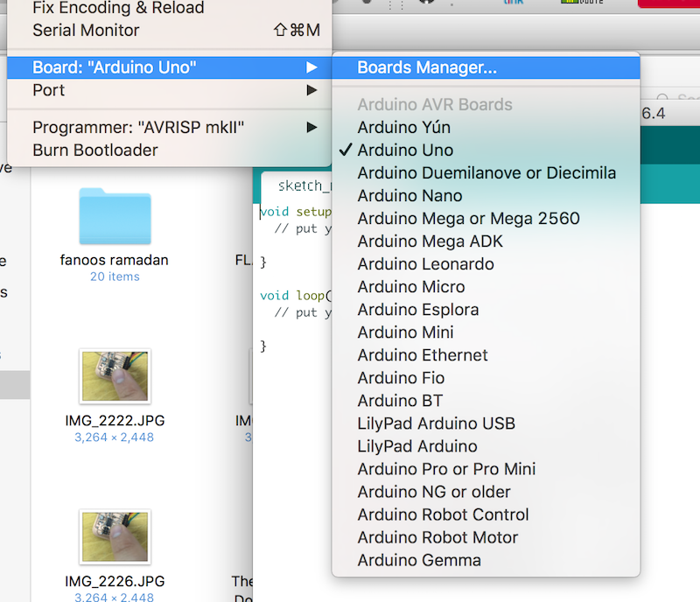
Task: Click the IMG_2222.JPG file name
Action: tap(115, 421)
